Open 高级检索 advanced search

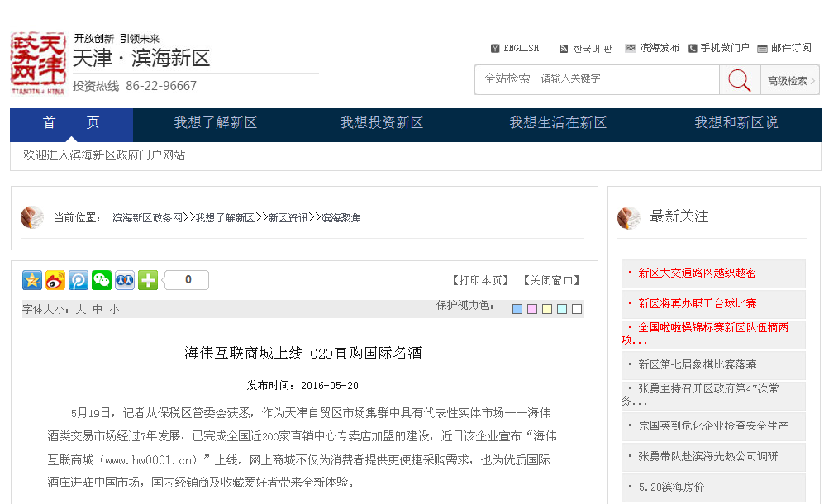[790, 80]
